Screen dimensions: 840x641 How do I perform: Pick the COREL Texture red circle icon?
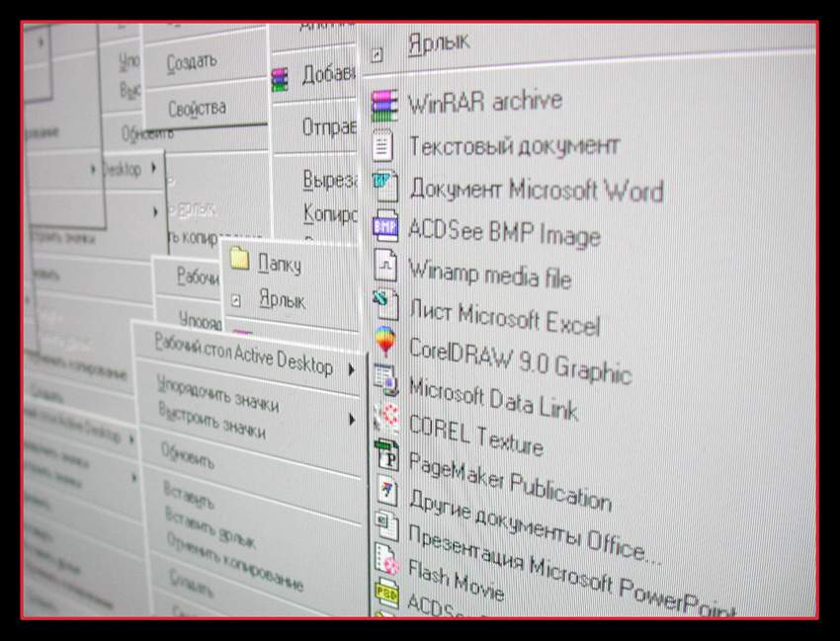[386, 417]
